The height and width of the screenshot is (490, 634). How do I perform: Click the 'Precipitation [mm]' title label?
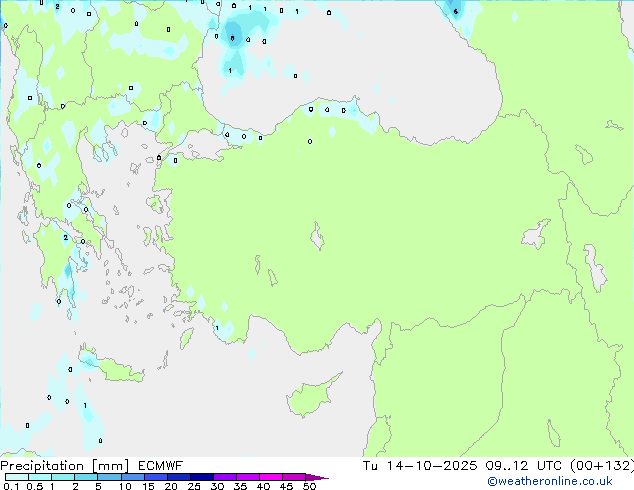click(65, 466)
